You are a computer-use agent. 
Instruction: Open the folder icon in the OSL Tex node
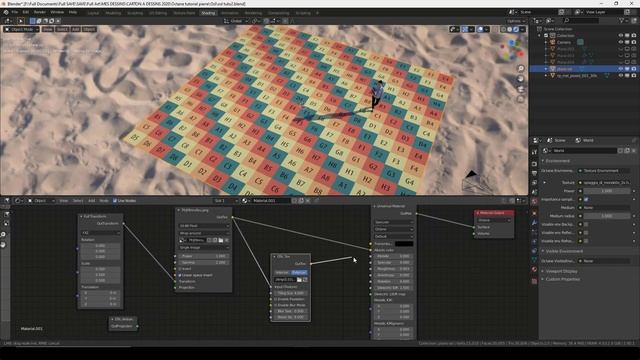[x=299, y=280]
